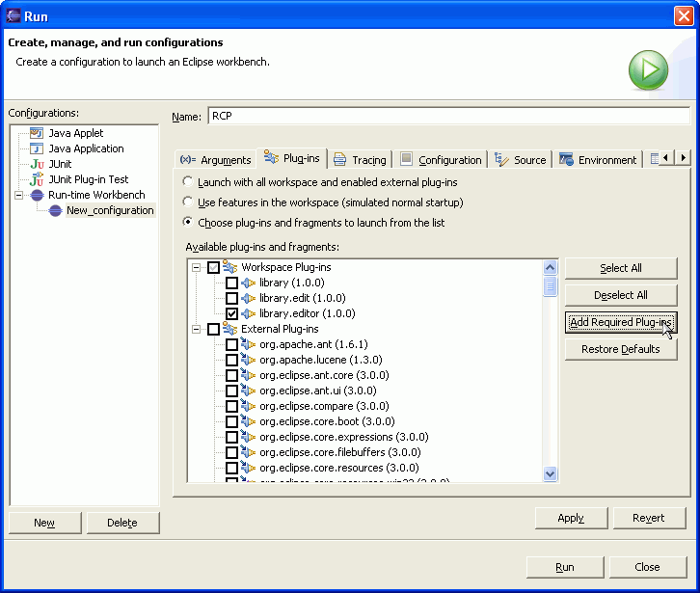Image resolution: width=700 pixels, height=593 pixels.
Task: Click the Restore Defaults button
Action: pos(620,349)
